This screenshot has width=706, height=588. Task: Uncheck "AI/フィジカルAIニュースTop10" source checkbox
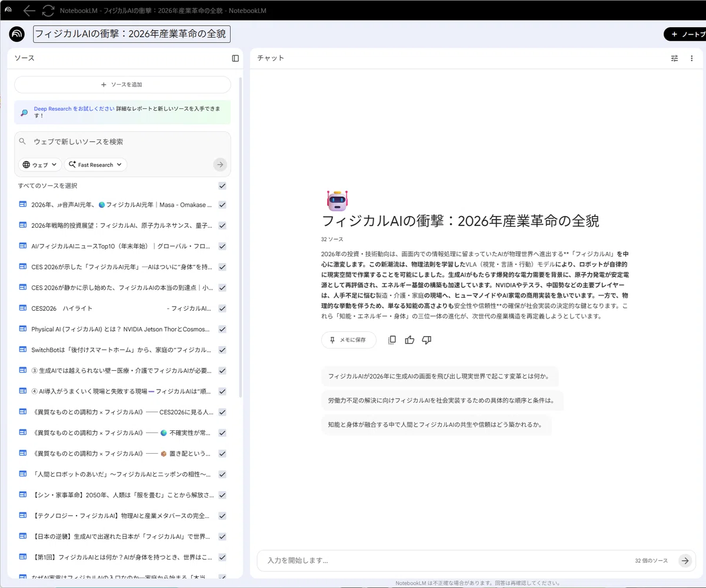pos(222,246)
